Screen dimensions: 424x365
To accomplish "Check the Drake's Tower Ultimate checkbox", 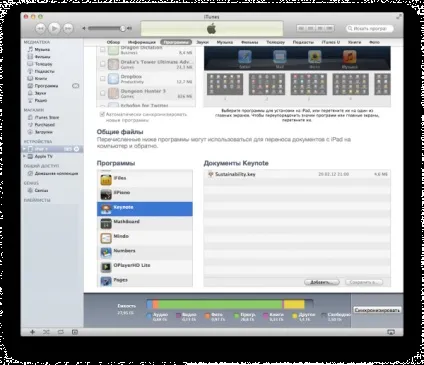I will pyautogui.click(x=103, y=64).
